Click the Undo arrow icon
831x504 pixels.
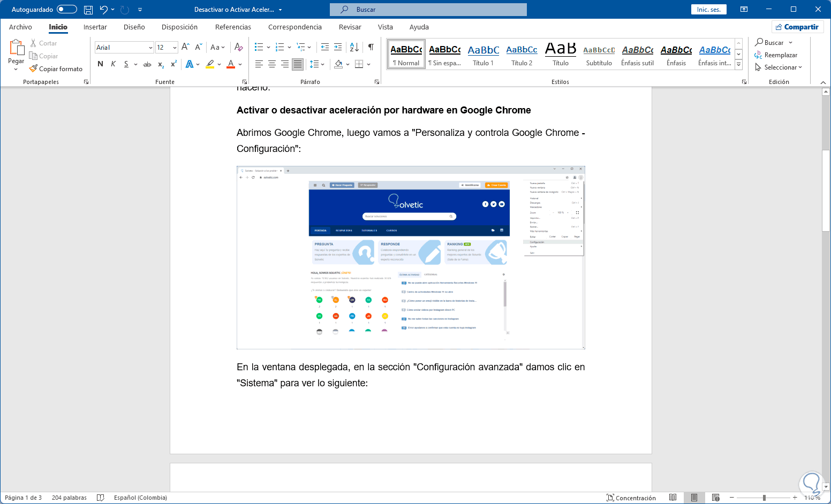click(x=104, y=10)
